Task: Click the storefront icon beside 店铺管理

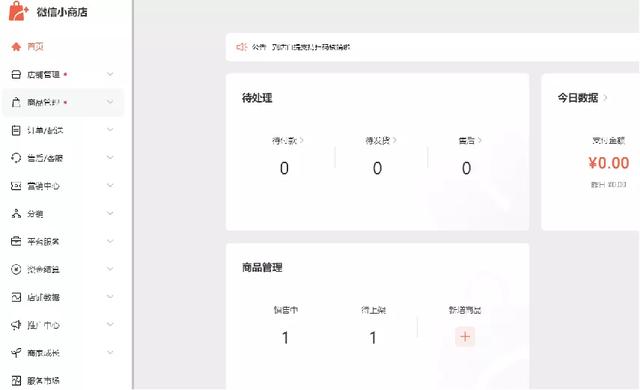Action: click(x=16, y=75)
